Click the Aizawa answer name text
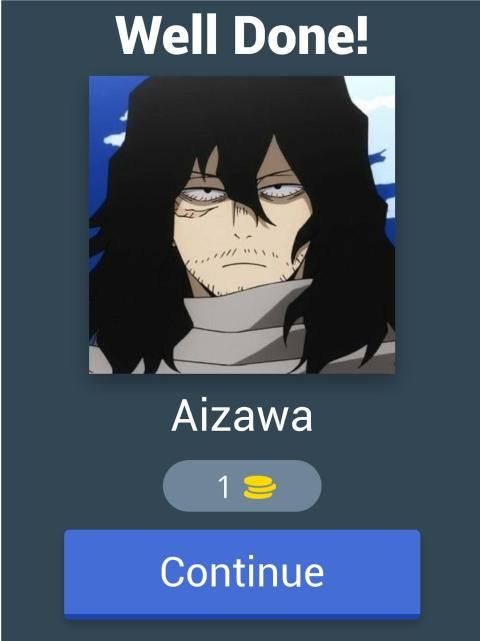 [x=242, y=416]
